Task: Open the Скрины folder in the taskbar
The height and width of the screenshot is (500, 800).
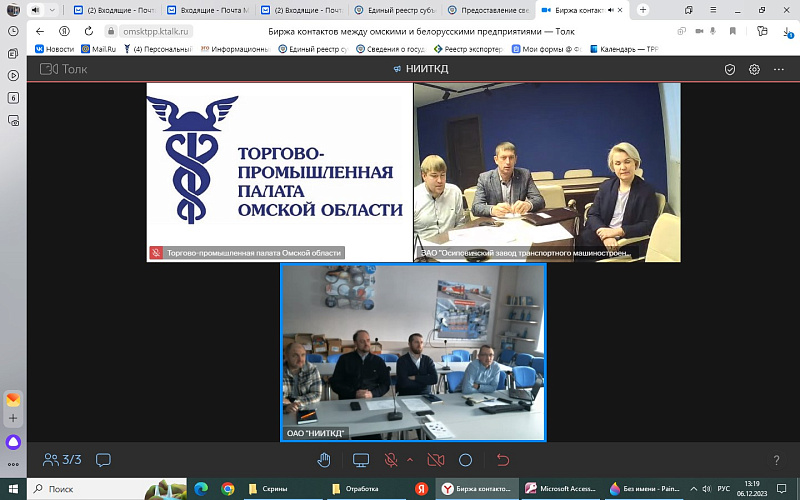Action: point(282,489)
